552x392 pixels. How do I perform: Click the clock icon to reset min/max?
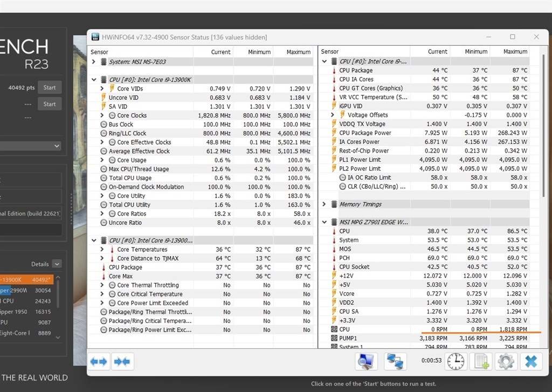[x=456, y=361]
